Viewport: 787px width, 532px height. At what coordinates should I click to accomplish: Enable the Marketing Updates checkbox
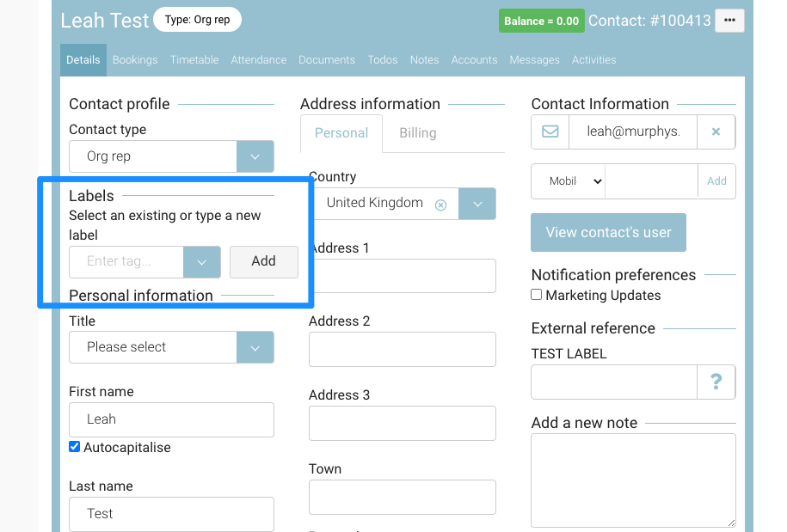pos(537,295)
